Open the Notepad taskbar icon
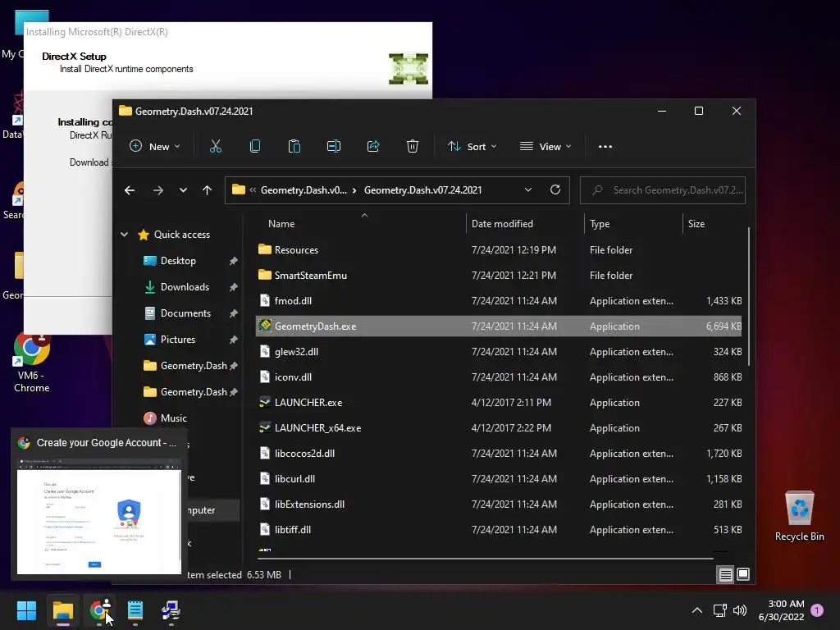 tap(135, 610)
